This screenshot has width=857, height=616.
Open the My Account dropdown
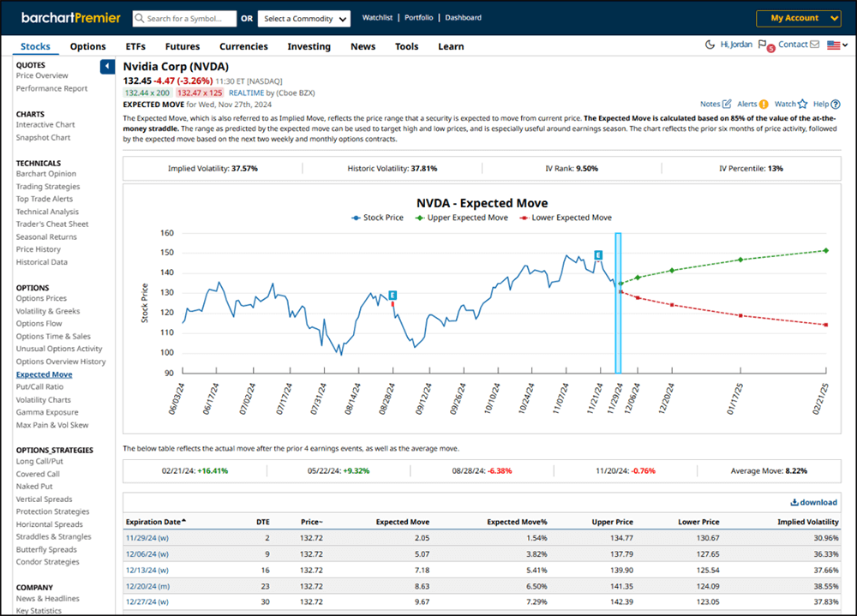pos(799,18)
